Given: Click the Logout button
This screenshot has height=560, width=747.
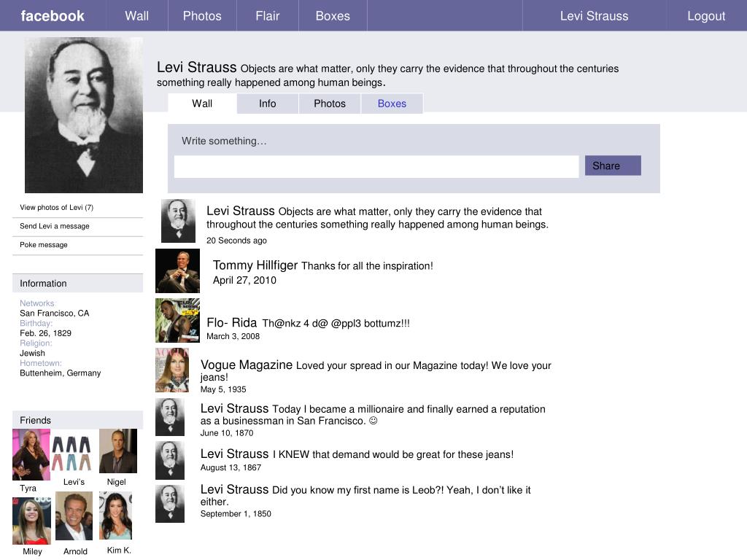Looking at the screenshot, I should tap(706, 16).
